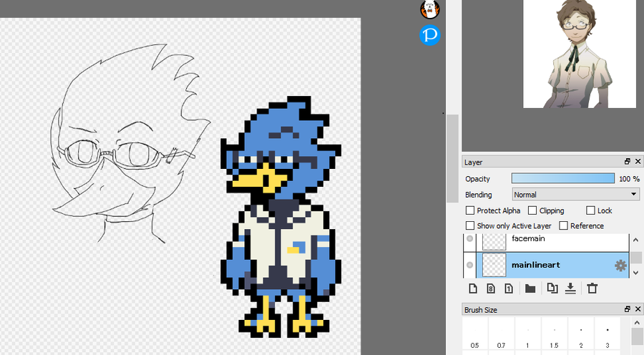Enable Clipping checkbox
This screenshot has height=355, width=644.
[x=532, y=210]
